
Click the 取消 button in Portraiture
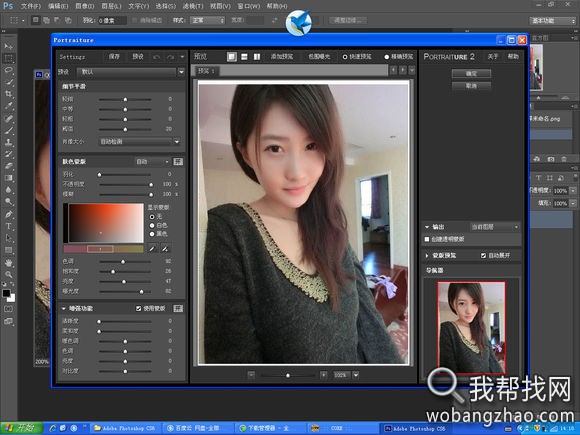[x=471, y=86]
